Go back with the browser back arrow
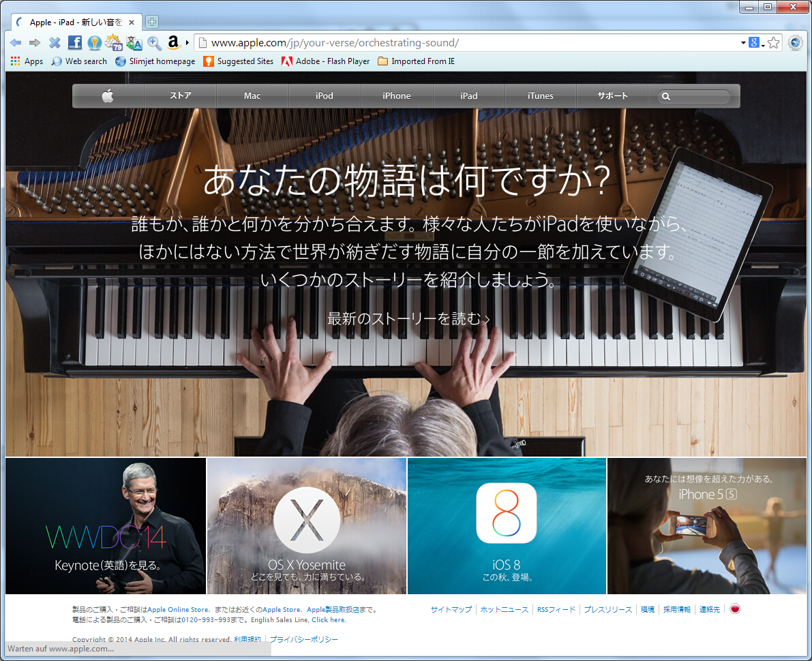This screenshot has height=661, width=812. [x=16, y=43]
